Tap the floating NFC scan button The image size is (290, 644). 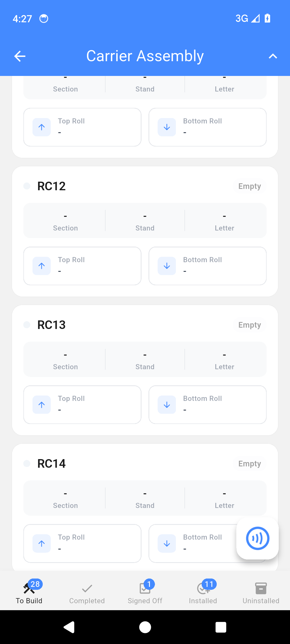click(x=258, y=538)
